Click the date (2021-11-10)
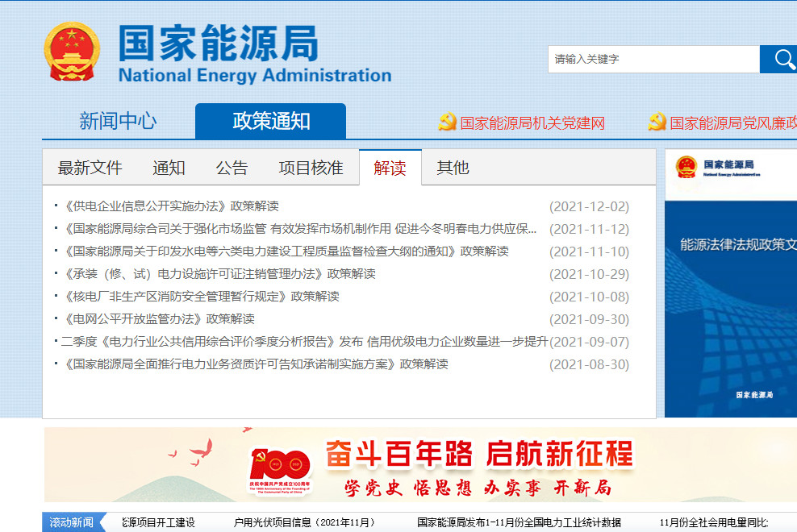This screenshot has height=532, width=797. pyautogui.click(x=589, y=252)
